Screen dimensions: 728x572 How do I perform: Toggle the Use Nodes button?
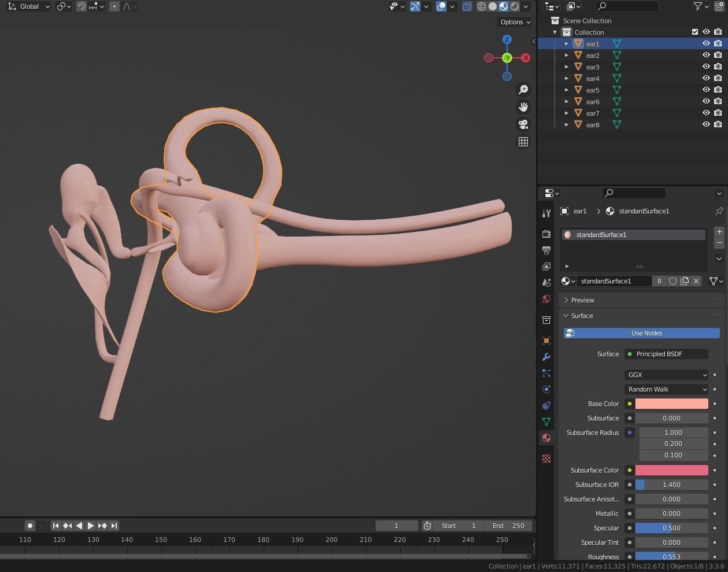642,333
